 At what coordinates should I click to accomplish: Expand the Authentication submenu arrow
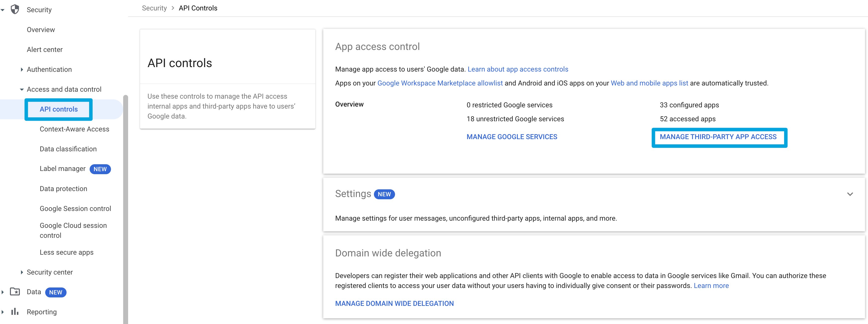click(22, 70)
